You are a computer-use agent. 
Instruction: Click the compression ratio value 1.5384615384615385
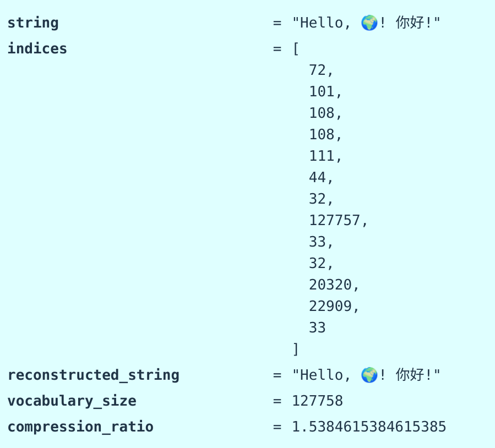click(369, 427)
